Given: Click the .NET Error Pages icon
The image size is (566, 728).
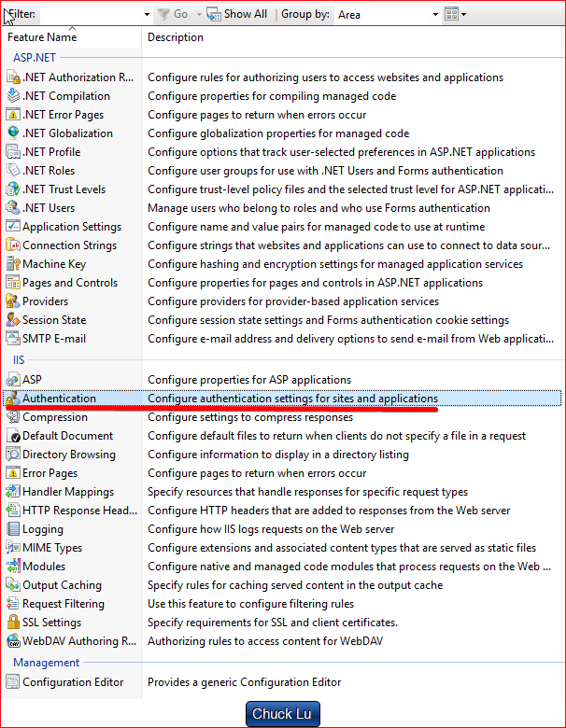Looking at the screenshot, I should (x=13, y=114).
